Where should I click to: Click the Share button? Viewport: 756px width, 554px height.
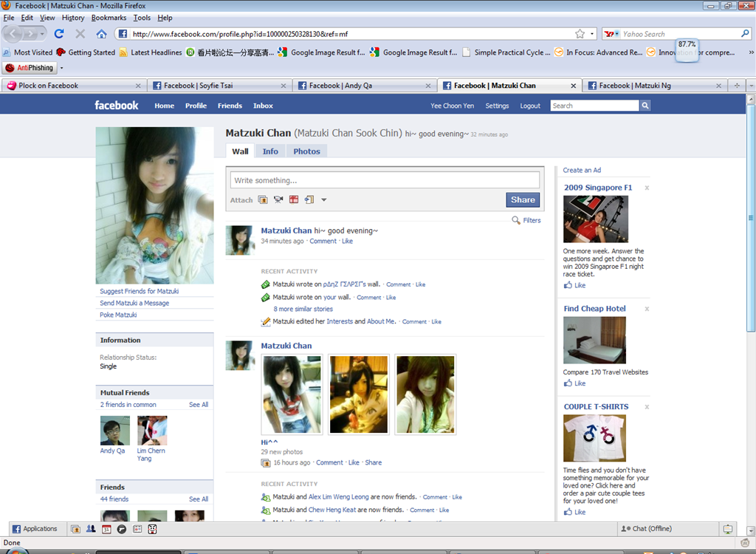[x=523, y=199]
